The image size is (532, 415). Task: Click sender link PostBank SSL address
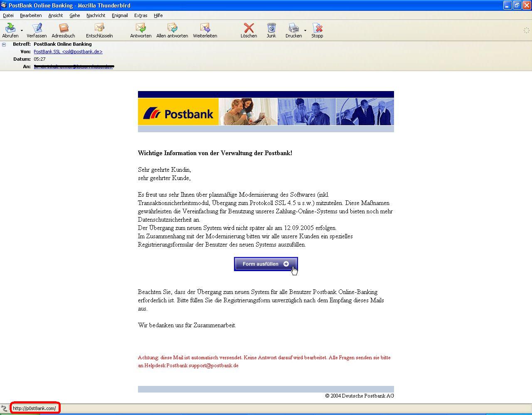(68, 52)
